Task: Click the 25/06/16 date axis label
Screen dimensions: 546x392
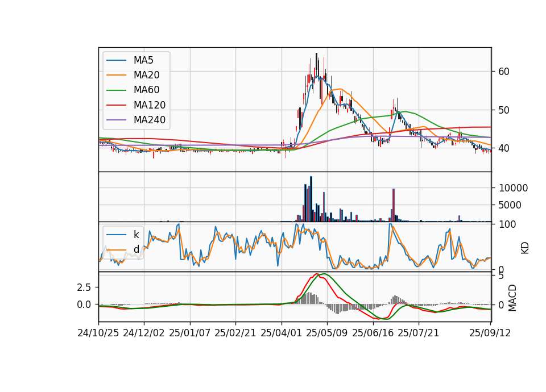Action: click(373, 333)
